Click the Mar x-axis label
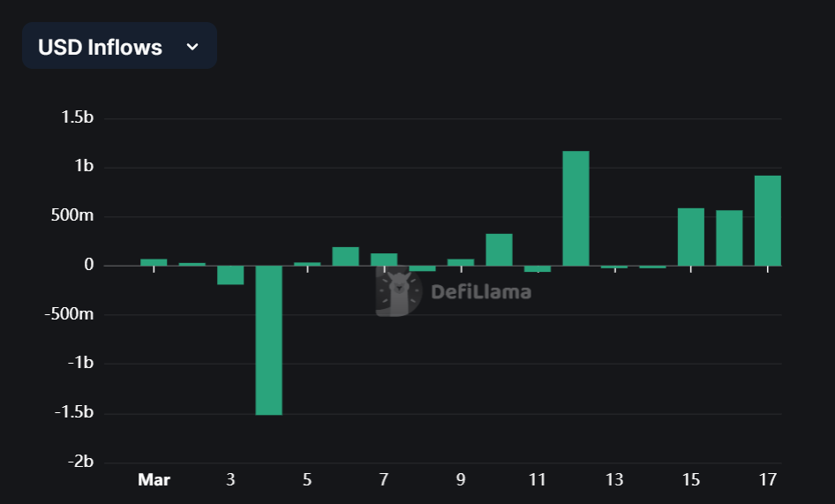The height and width of the screenshot is (504, 835). pyautogui.click(x=154, y=479)
